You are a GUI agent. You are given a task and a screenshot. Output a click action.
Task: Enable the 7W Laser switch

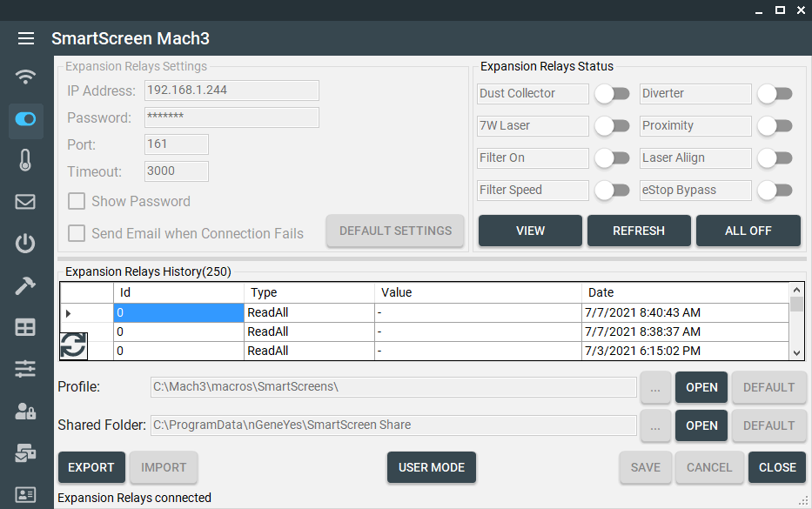click(x=612, y=126)
